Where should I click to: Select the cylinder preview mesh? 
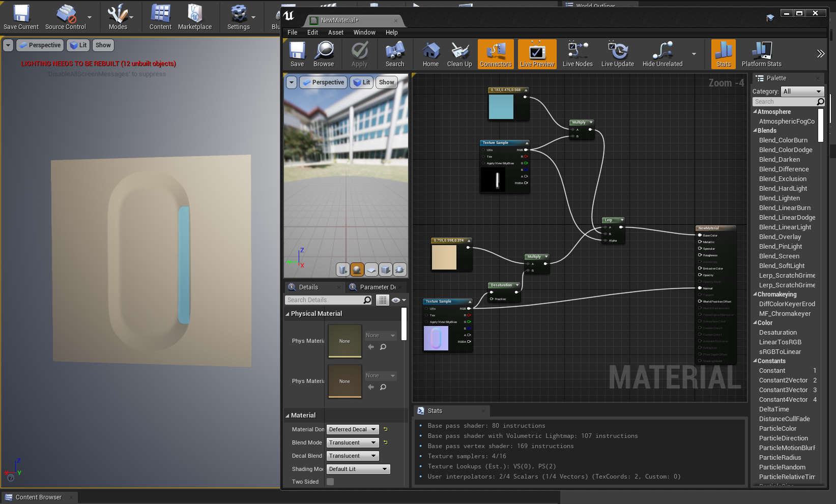(343, 270)
